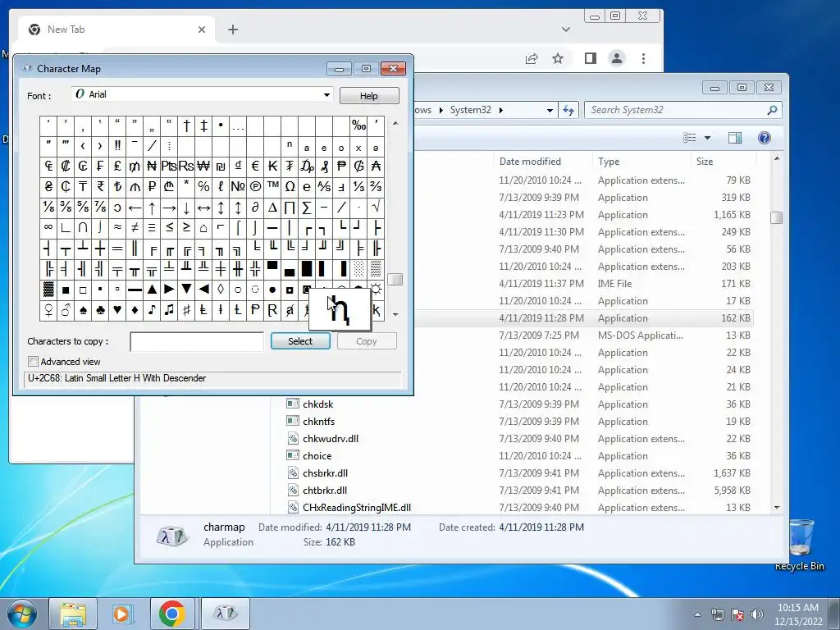Click the Explorer change view icon
This screenshot has height=630, width=840.
689,138
